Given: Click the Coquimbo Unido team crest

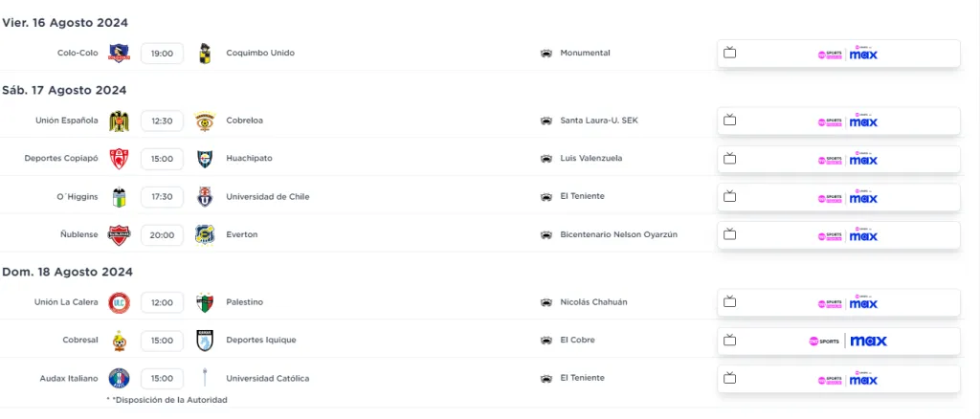Looking at the screenshot, I should [x=204, y=54].
